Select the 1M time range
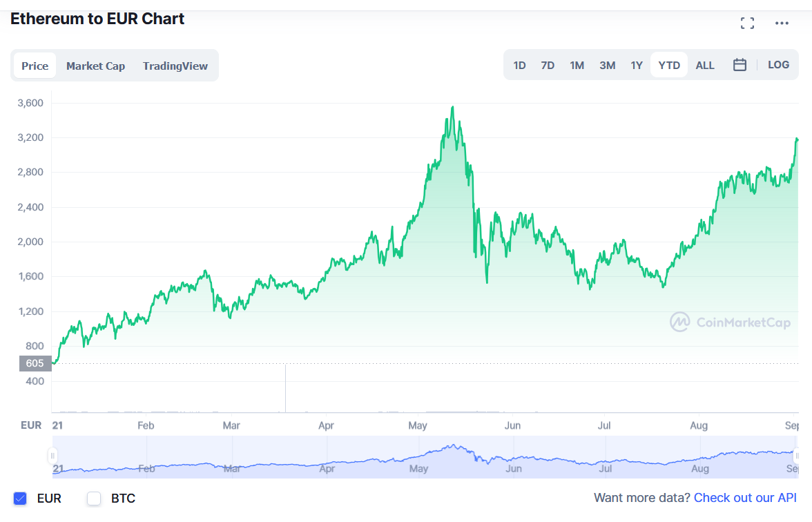The height and width of the screenshot is (522, 812). (x=577, y=65)
